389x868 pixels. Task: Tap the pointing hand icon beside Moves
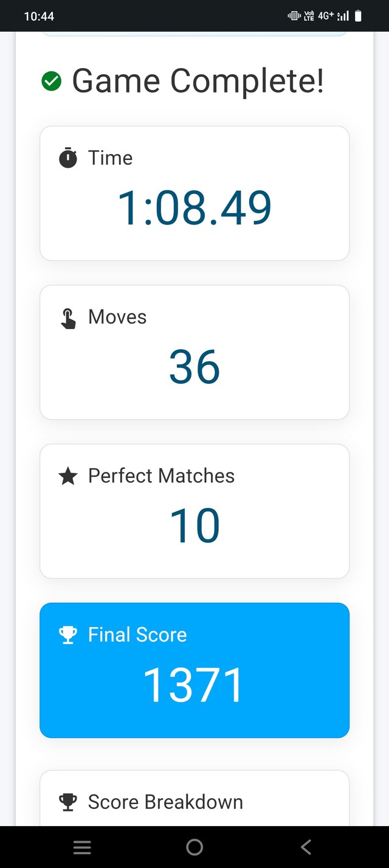[68, 318]
